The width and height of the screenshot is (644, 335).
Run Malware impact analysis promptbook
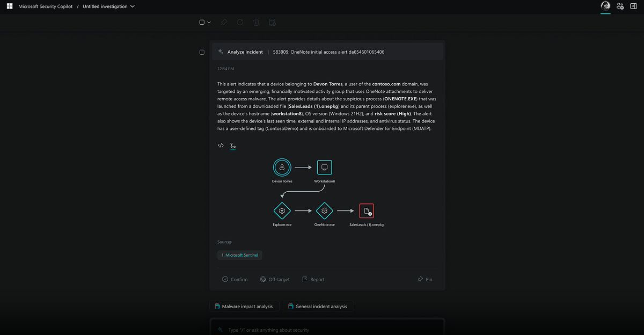tap(244, 307)
